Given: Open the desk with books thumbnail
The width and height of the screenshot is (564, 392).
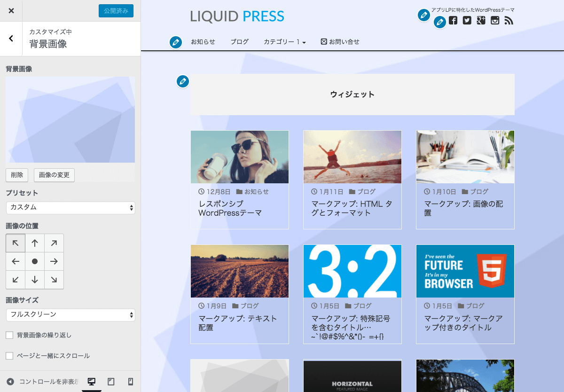Looking at the screenshot, I should (465, 157).
